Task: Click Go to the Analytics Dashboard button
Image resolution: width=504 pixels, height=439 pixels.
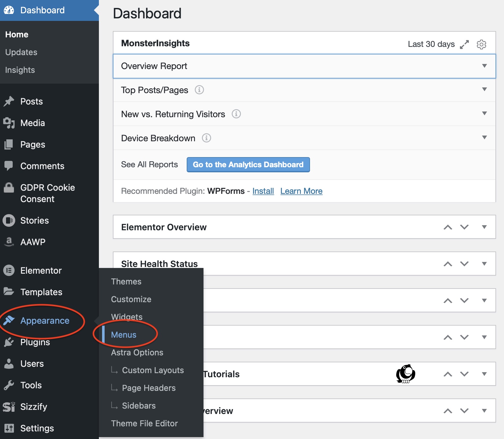Action: coord(248,165)
